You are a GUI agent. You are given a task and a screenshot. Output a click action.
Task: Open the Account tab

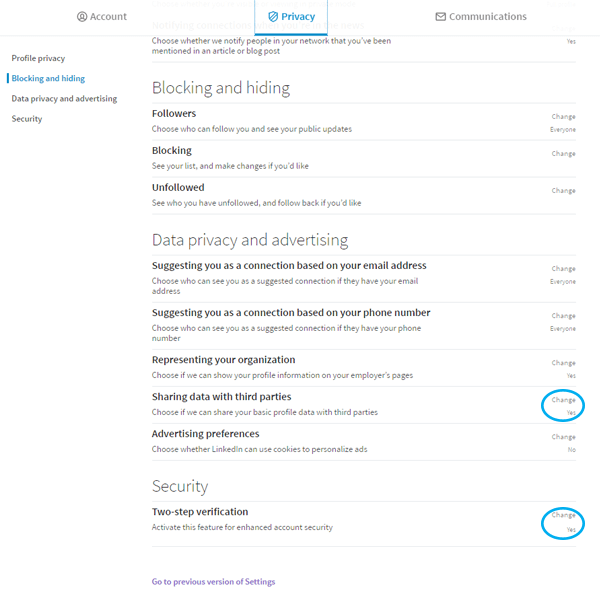coord(102,16)
